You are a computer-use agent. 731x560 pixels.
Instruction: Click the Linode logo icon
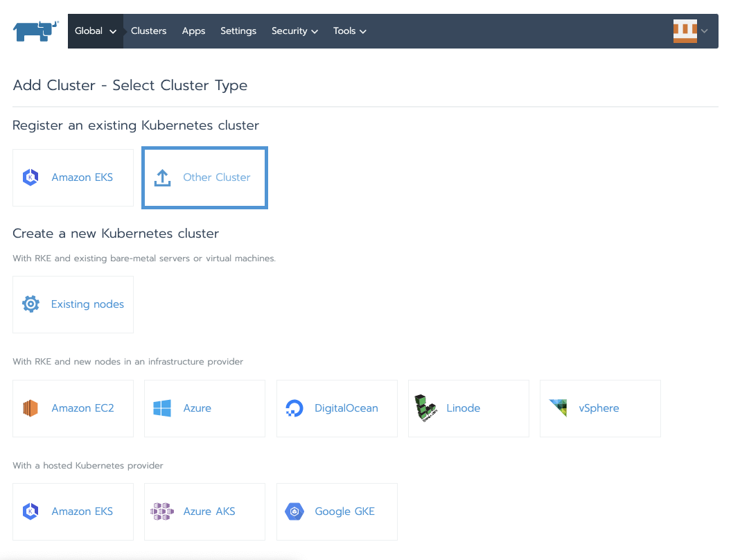coord(425,408)
